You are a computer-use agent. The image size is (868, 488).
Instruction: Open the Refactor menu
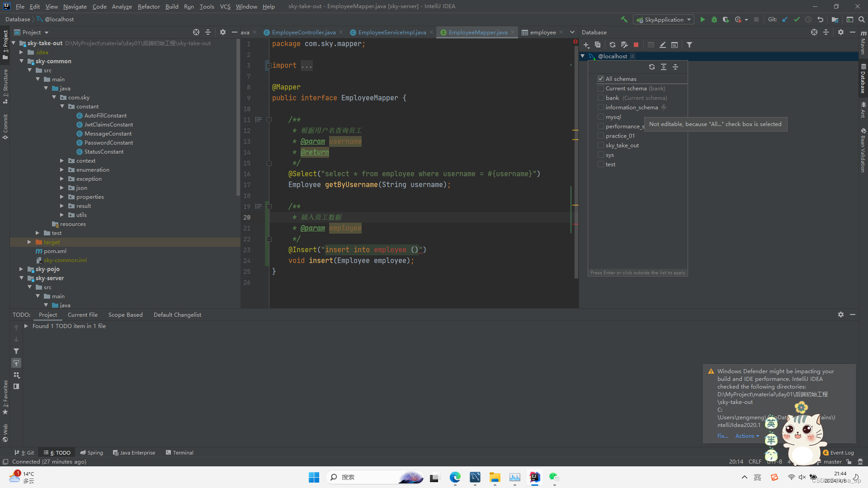pos(149,6)
